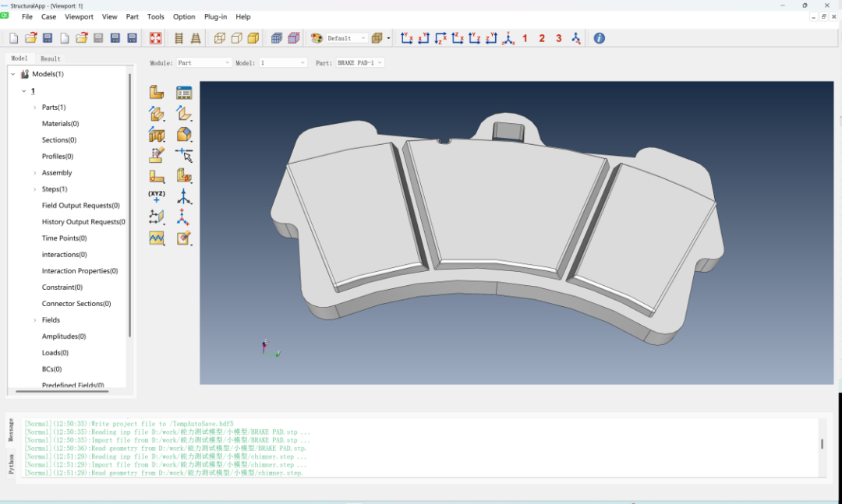Open the File menu
This screenshot has width=842, height=504.
[x=27, y=16]
